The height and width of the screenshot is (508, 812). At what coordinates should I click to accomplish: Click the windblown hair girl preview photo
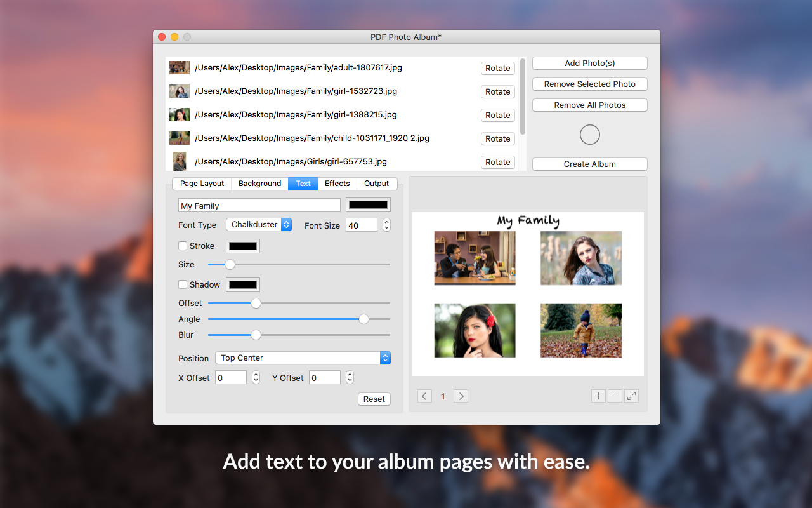click(x=581, y=258)
